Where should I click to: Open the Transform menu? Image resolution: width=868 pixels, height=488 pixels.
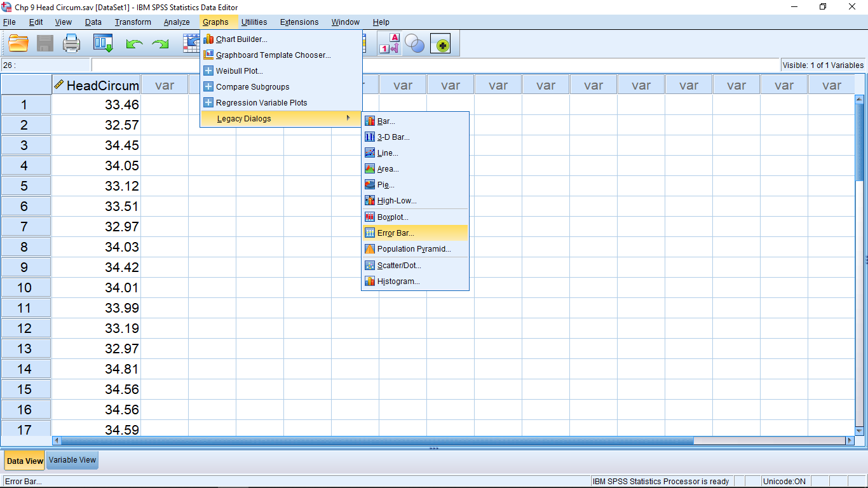pyautogui.click(x=133, y=22)
